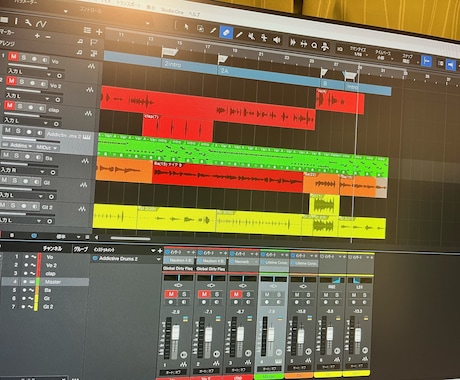The image size is (460, 380).
Task: Select the clap(7) audio clip
Action: point(178,128)
